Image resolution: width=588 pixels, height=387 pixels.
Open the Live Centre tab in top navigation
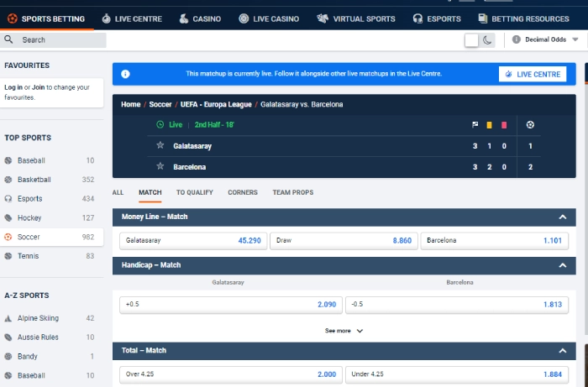tap(132, 18)
